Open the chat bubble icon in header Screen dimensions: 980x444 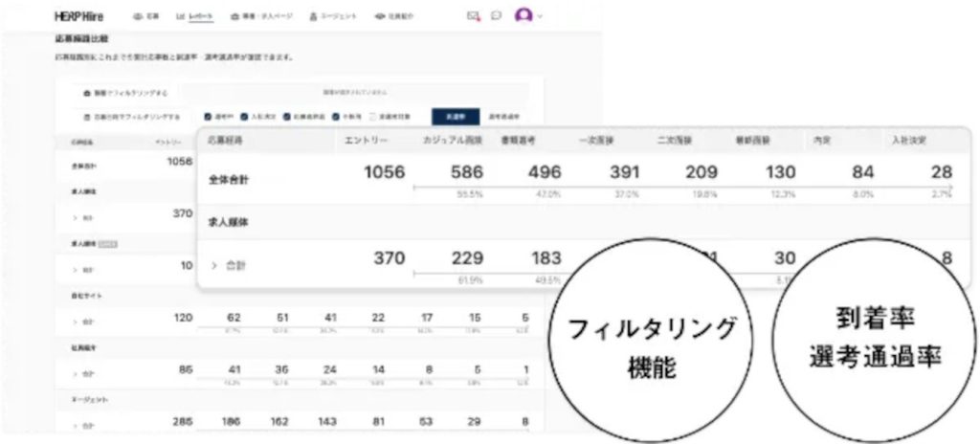tap(496, 16)
